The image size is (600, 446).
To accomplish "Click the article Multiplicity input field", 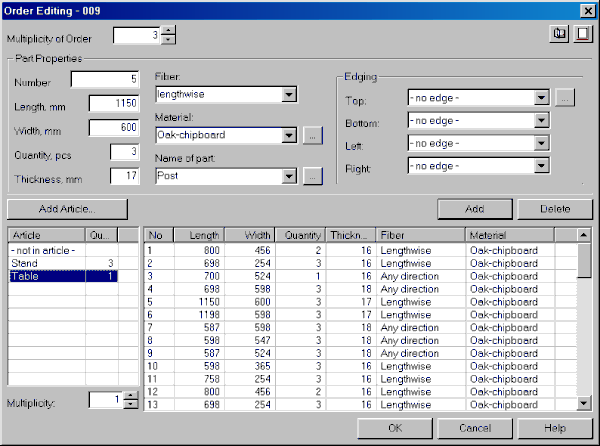I will click(x=106, y=400).
